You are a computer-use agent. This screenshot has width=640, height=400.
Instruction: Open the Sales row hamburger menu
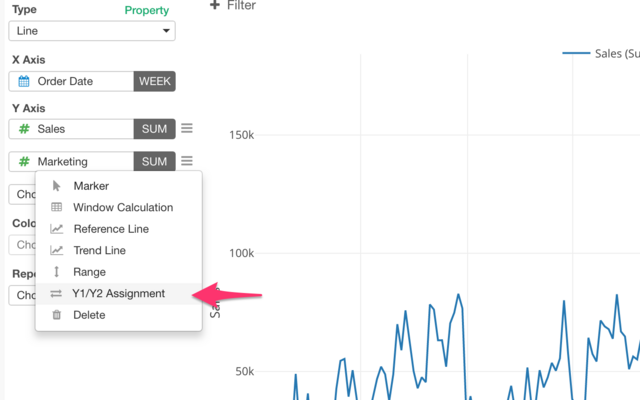[x=187, y=129]
